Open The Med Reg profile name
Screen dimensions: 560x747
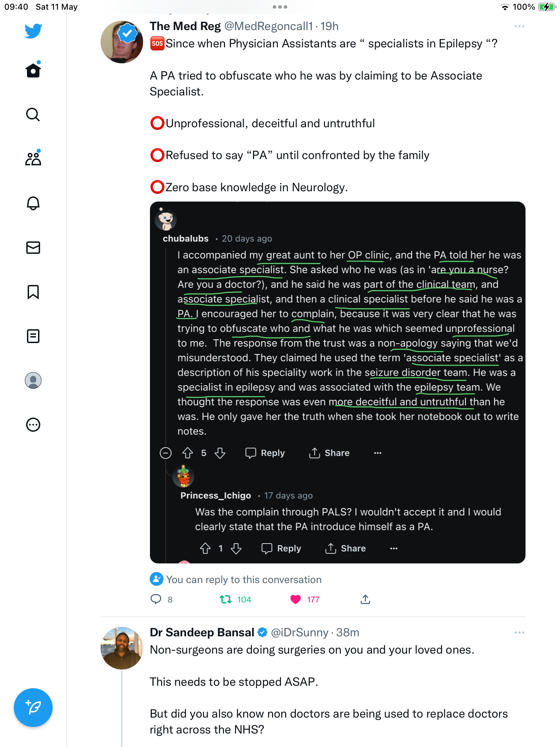click(185, 26)
